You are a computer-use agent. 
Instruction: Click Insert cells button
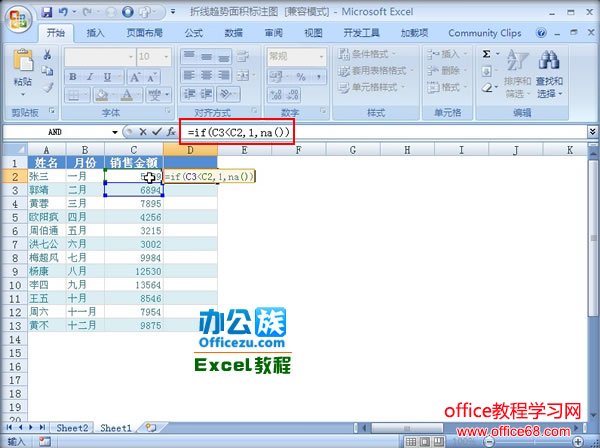point(446,54)
